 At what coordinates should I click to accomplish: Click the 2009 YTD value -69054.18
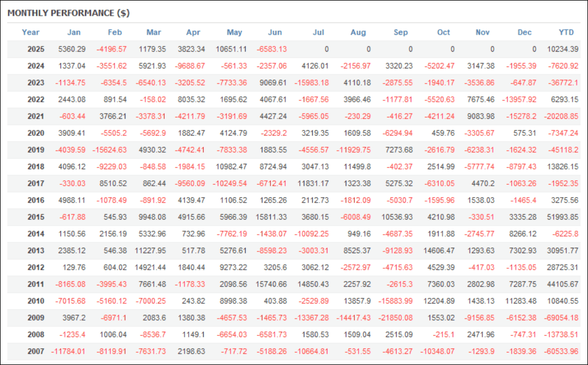coord(561,318)
